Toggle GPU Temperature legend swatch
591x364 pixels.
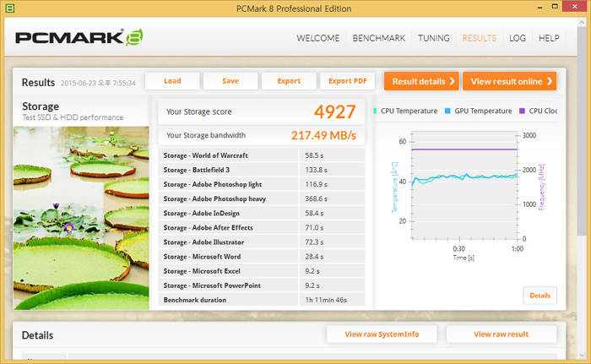(447, 111)
